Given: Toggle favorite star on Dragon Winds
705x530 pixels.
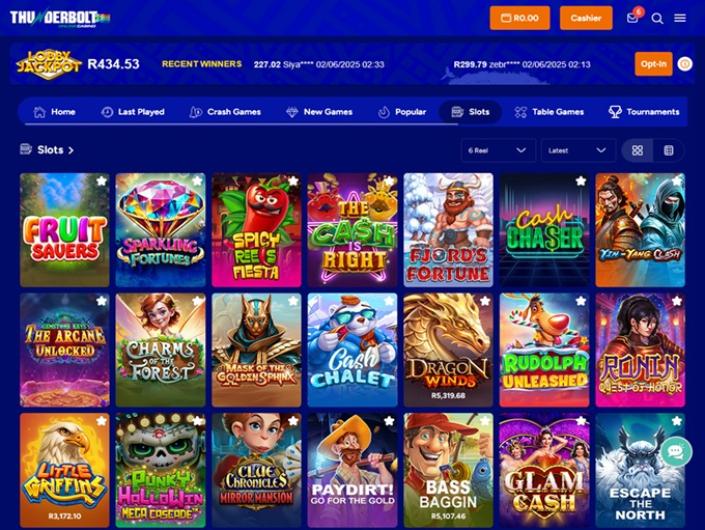Looking at the screenshot, I should tap(485, 301).
